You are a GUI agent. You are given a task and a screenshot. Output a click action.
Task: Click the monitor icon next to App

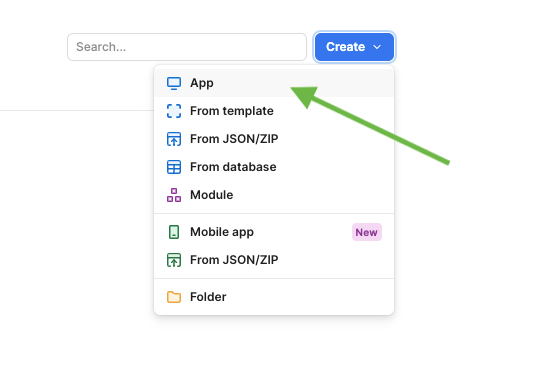[174, 83]
